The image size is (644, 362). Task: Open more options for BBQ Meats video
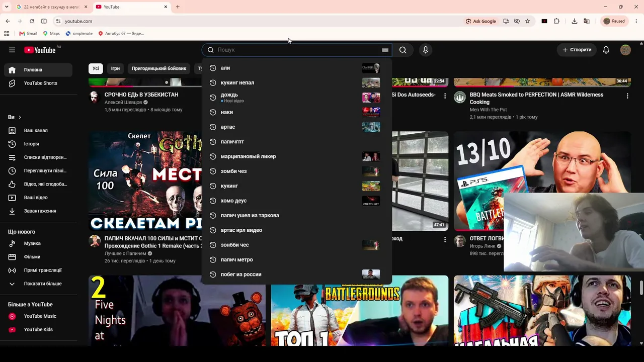point(627,96)
